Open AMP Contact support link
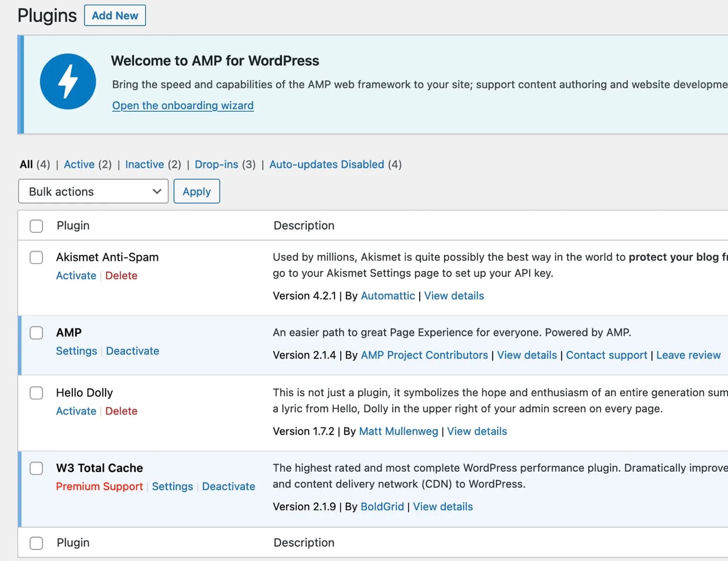This screenshot has width=728, height=561. [606, 355]
